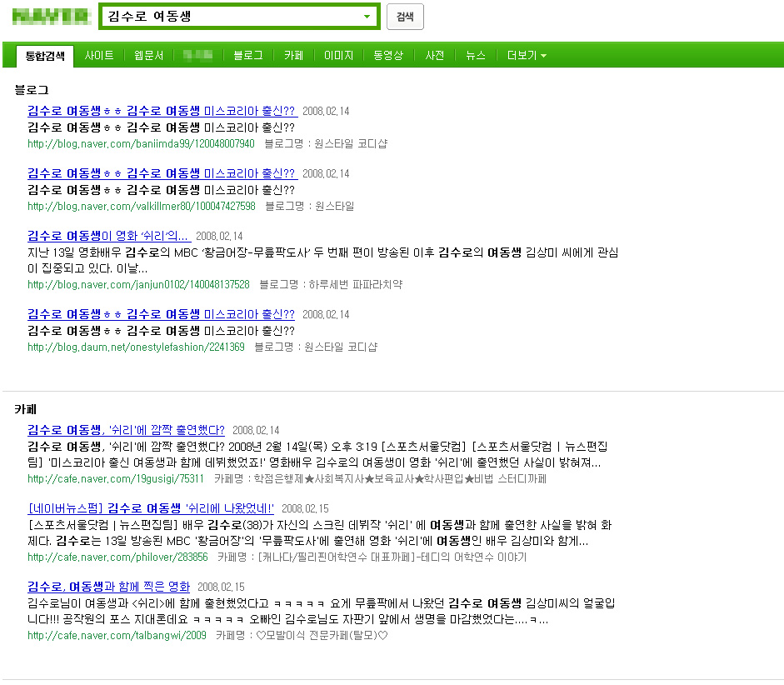784x685 pixels.
Task: Open the 사전 tab
Action: click(435, 56)
